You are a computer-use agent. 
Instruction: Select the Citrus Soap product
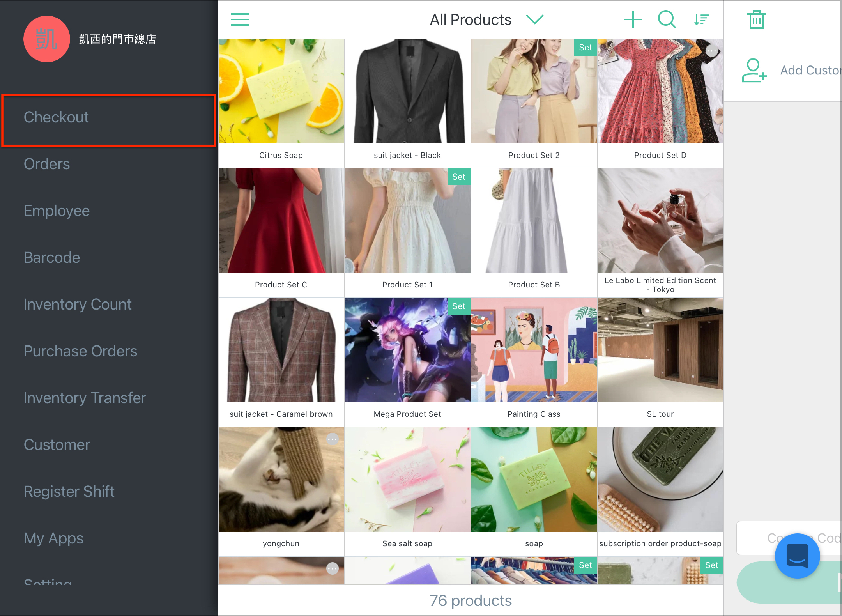pos(281,103)
